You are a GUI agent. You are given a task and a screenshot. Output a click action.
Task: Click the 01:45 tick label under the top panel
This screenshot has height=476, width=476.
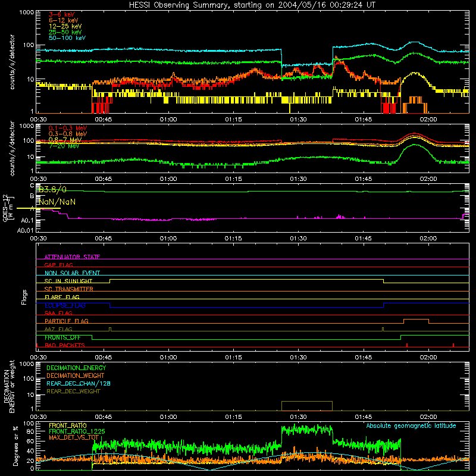(x=363, y=120)
